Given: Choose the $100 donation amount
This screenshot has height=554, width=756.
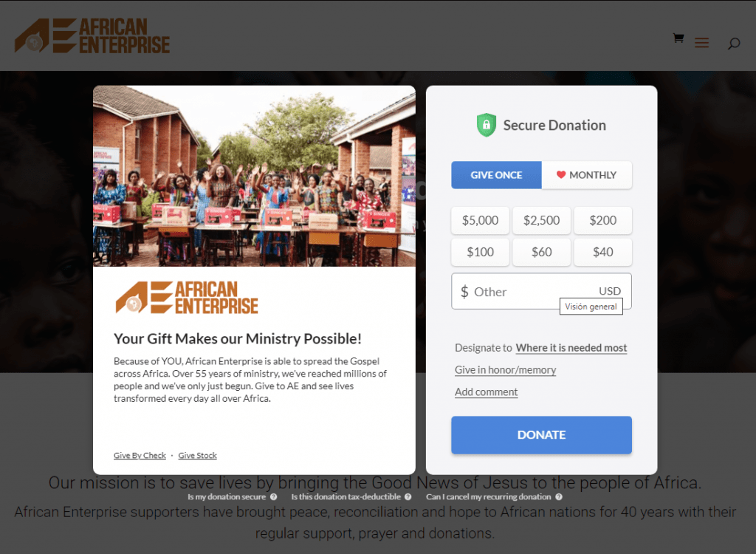Looking at the screenshot, I should (480, 252).
